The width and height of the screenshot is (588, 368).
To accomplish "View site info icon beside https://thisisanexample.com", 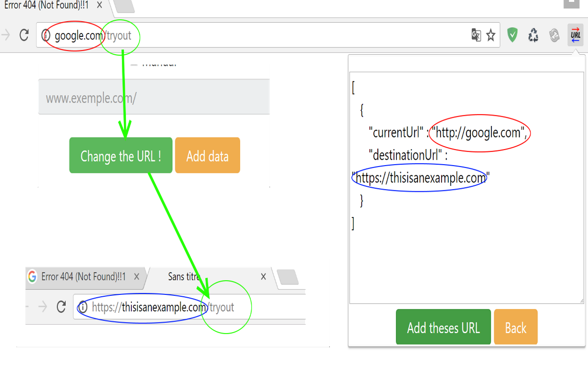I will pyautogui.click(x=83, y=307).
